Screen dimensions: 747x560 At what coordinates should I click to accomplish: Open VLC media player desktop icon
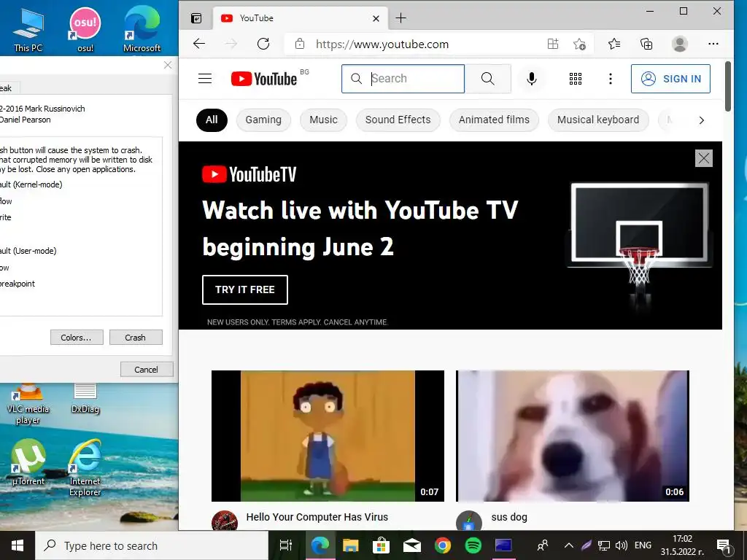point(28,405)
